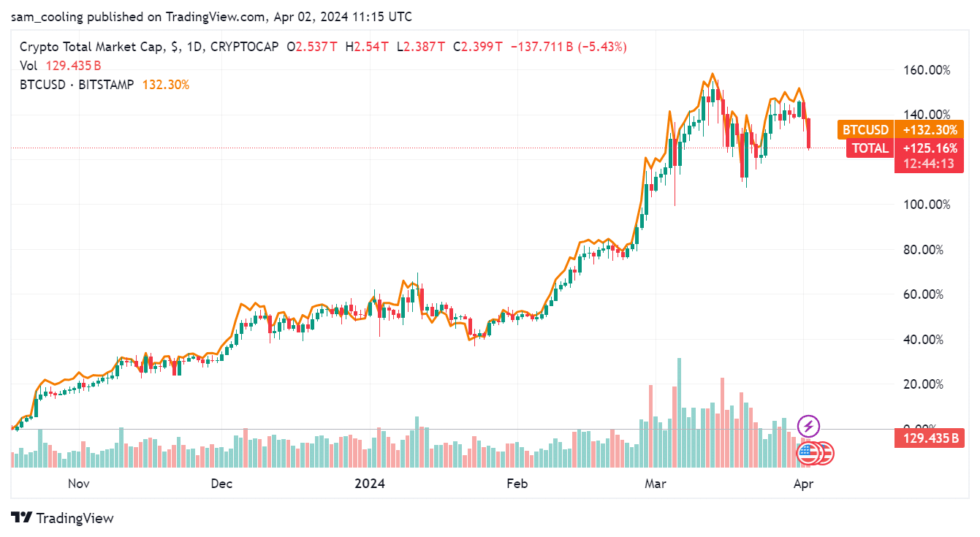Click the Apr label on time axis
This screenshot has height=537, width=980.
tap(803, 484)
